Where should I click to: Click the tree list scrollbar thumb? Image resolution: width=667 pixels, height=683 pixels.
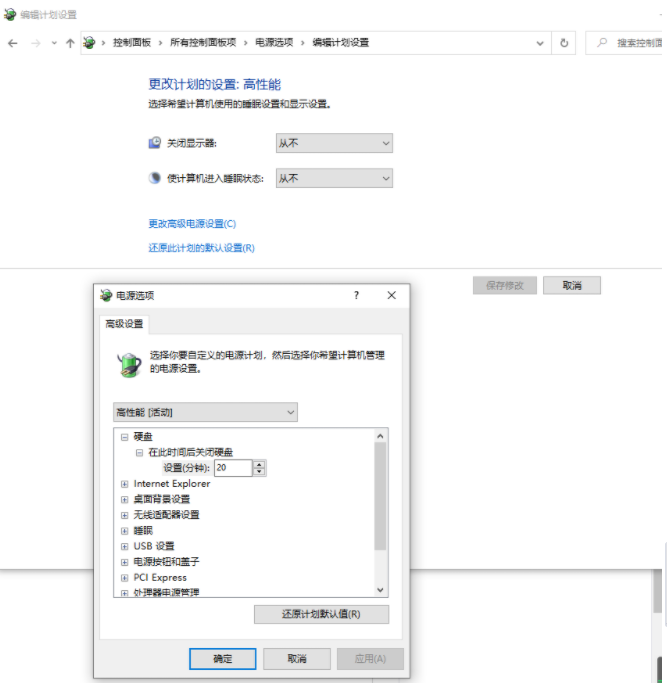(380, 496)
